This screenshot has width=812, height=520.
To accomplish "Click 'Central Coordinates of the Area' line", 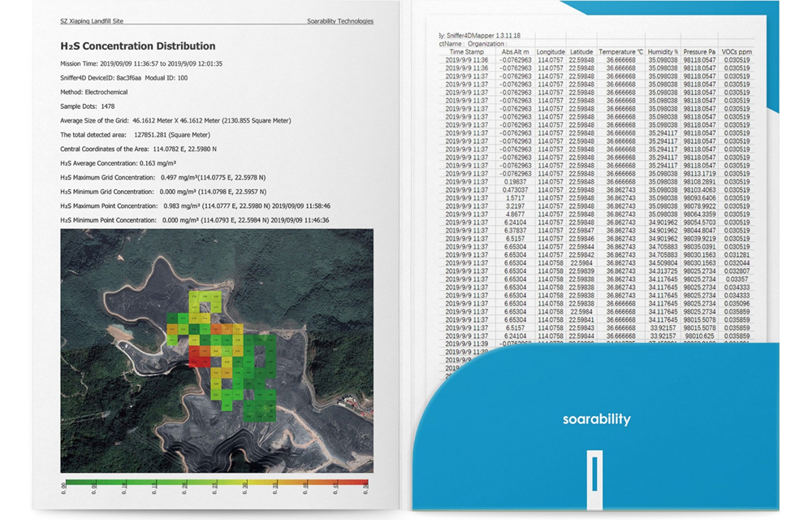I will coord(138,149).
